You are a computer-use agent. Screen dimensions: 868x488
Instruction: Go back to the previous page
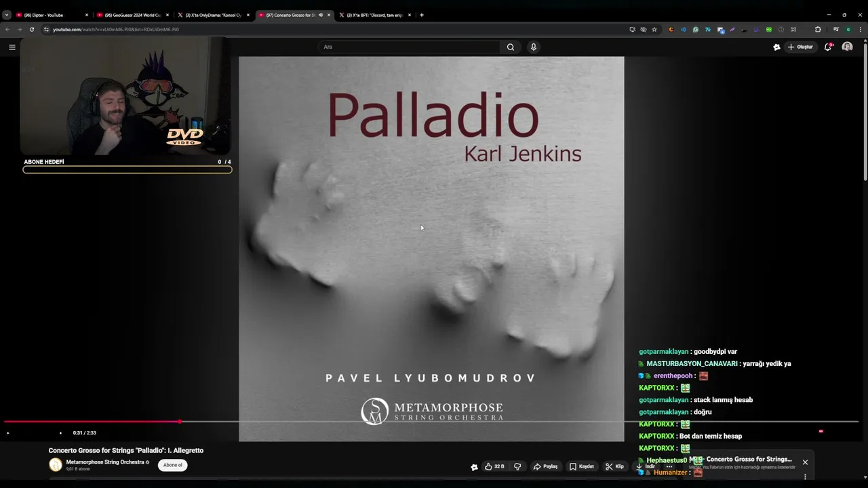click(x=7, y=30)
